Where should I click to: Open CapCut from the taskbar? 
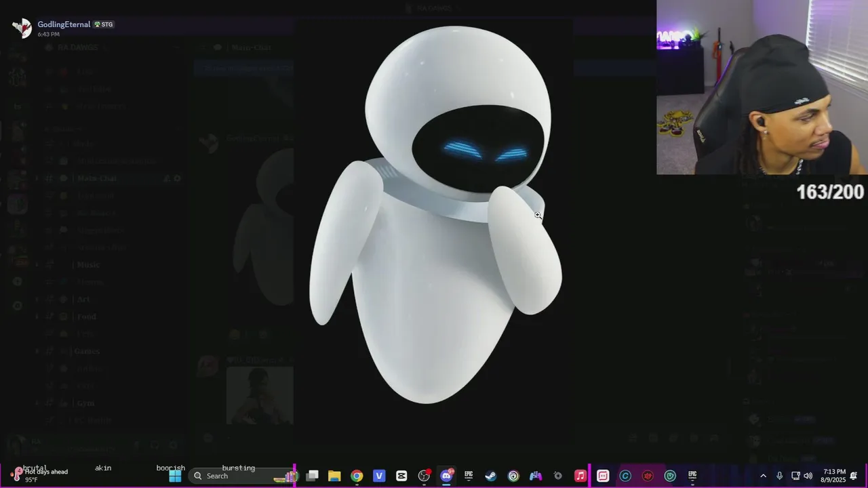(x=401, y=476)
